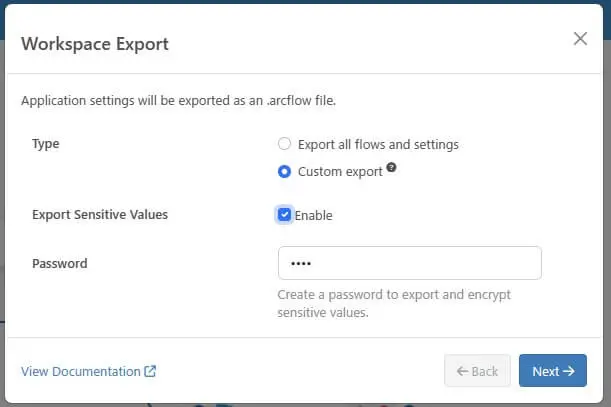Click the Password field label
Image resolution: width=611 pixels, height=407 pixels.
(x=60, y=264)
